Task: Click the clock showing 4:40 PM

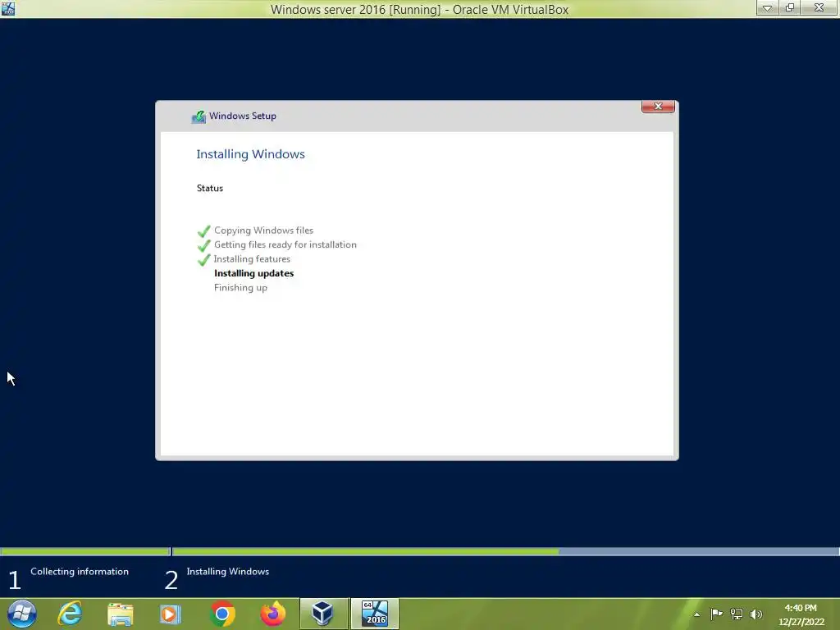Action: 801,608
